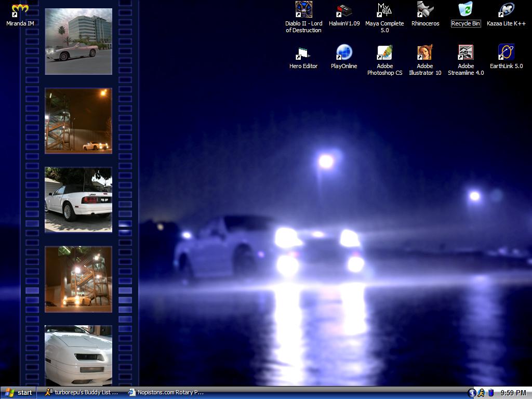Click the AIM running man tray icon
The image size is (532, 399).
tap(481, 393)
